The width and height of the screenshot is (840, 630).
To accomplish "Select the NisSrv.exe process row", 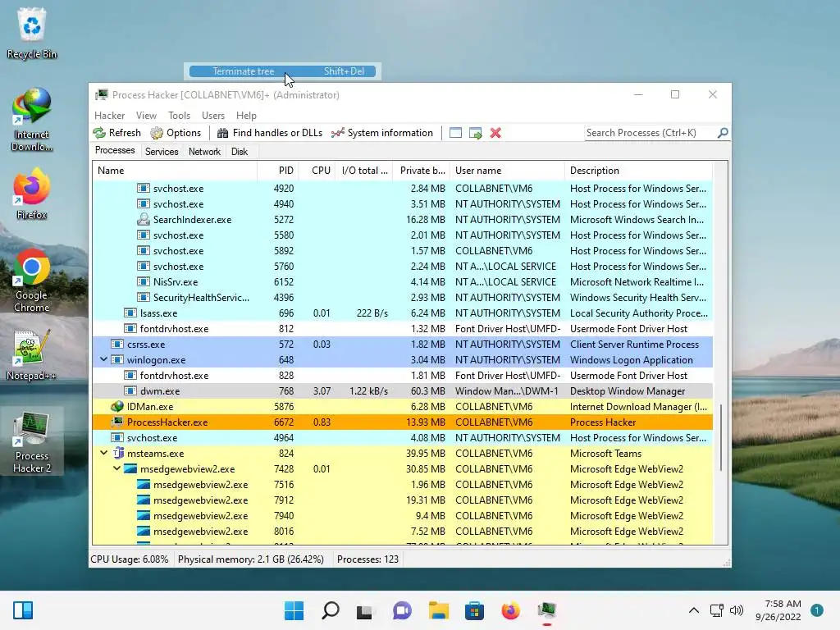I will click(x=402, y=282).
